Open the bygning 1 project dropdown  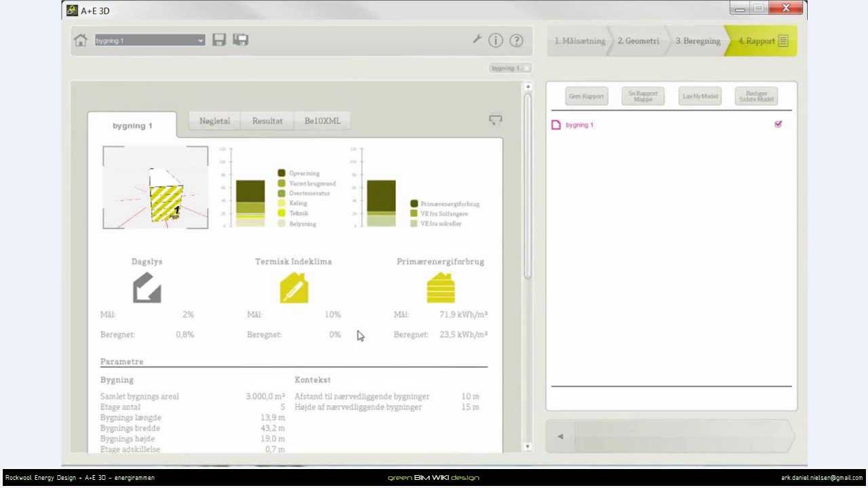[x=150, y=41]
